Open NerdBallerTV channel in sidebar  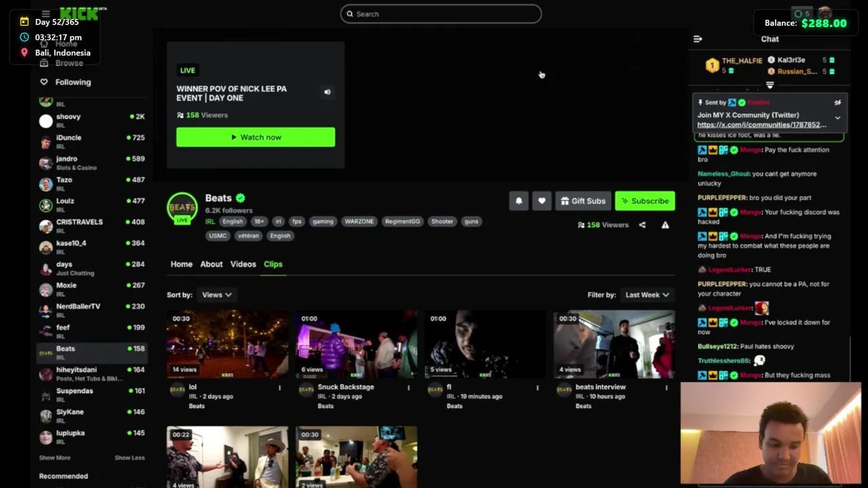click(92, 310)
